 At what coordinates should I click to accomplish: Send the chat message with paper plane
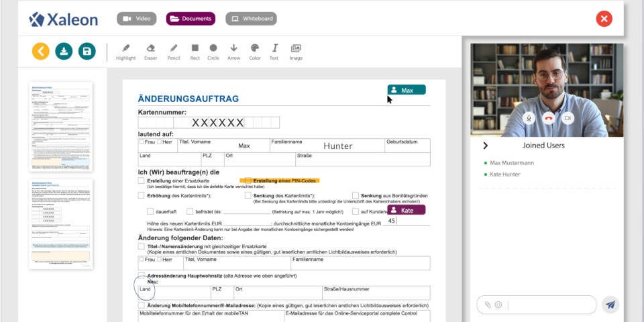610,305
